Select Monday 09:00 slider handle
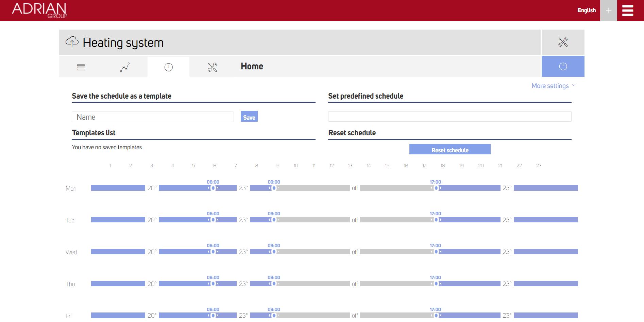 click(x=274, y=188)
